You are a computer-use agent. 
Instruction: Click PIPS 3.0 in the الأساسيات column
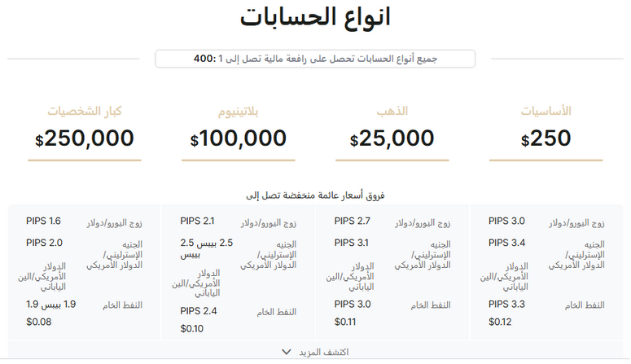[506, 221]
